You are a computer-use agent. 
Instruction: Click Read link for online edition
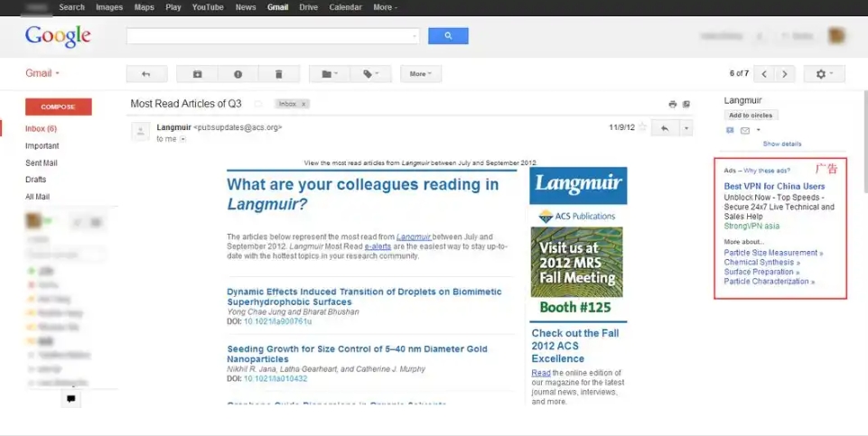541,373
